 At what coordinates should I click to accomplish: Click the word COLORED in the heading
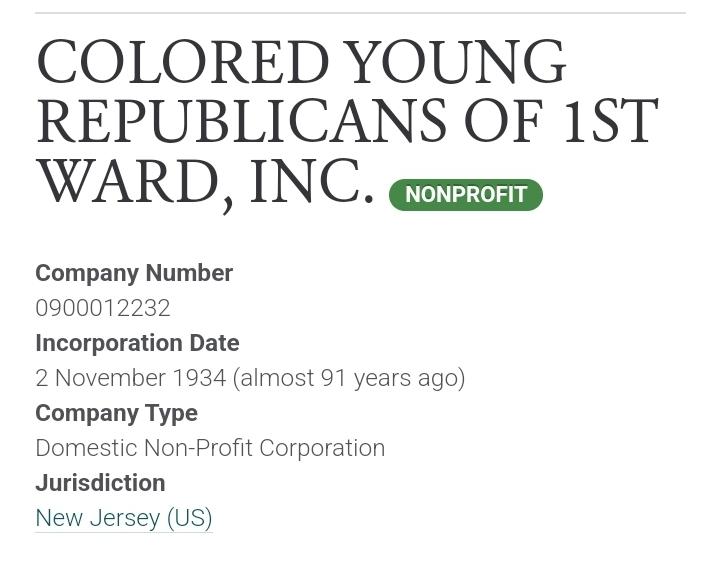pos(183,63)
